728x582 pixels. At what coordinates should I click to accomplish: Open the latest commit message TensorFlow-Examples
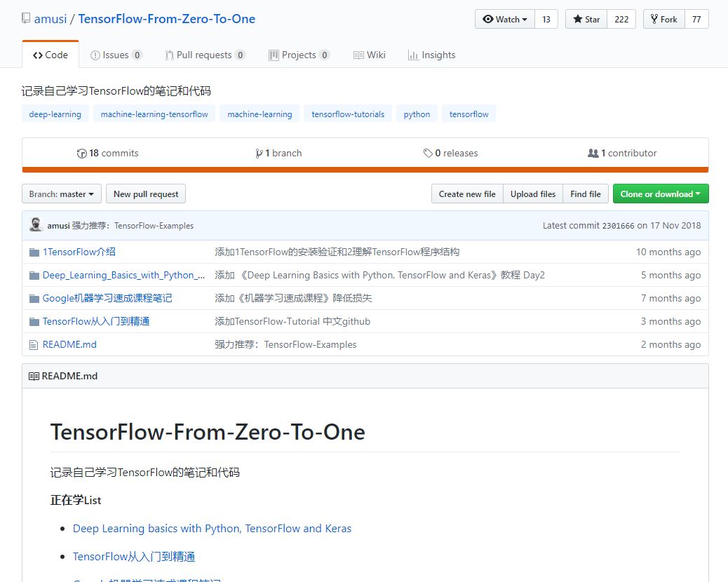click(x=133, y=226)
